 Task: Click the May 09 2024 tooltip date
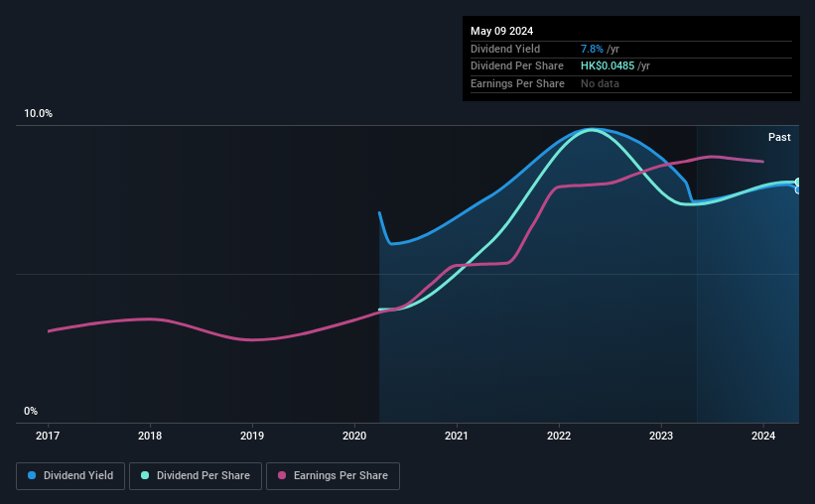point(501,31)
